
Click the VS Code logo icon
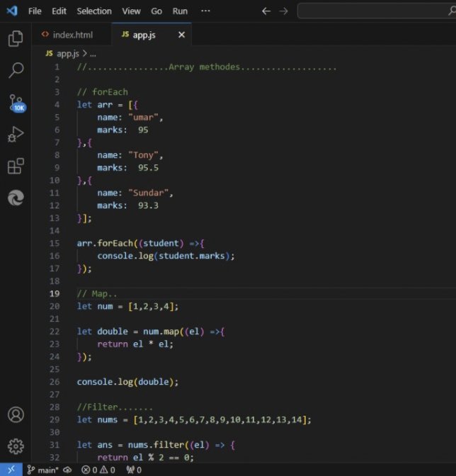tap(12, 11)
